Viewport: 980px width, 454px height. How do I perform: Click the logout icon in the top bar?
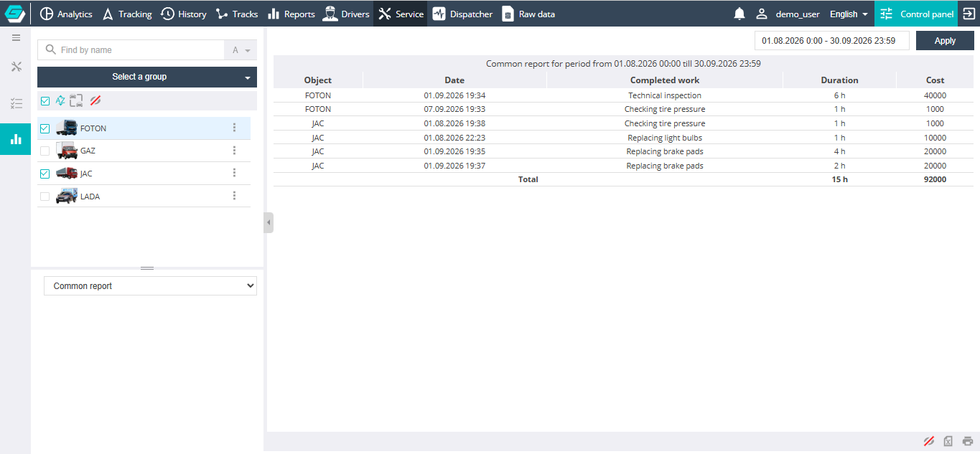969,14
